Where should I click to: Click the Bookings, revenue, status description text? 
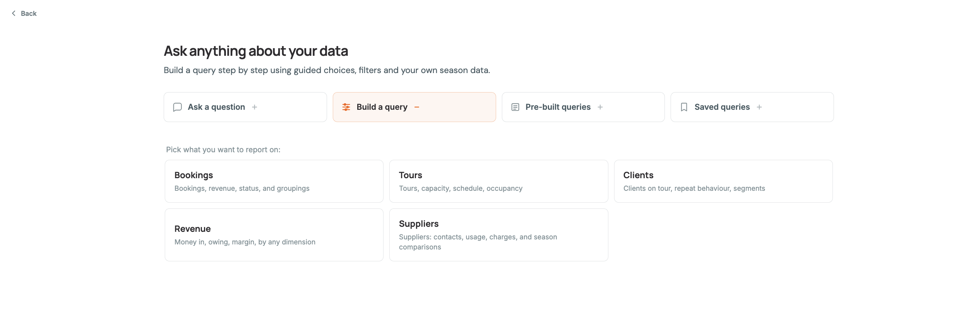[241, 188]
